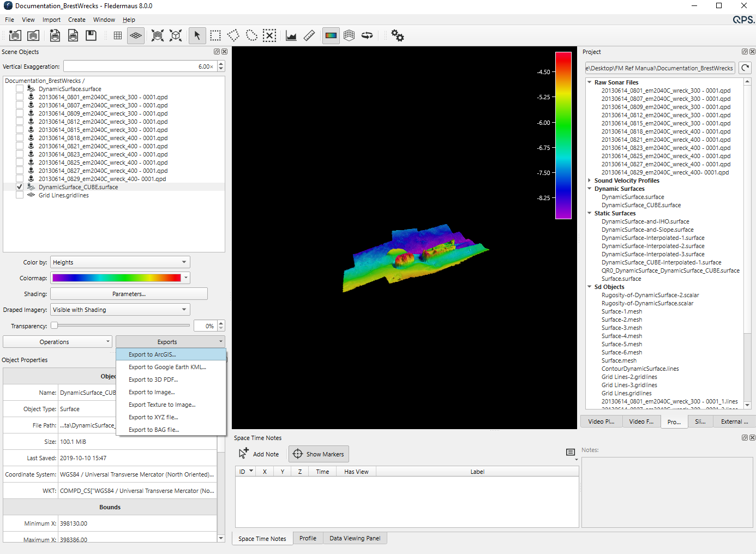Uncheck DynamicSurface_CUBE.surface visibility checkbox

[x=20, y=187]
